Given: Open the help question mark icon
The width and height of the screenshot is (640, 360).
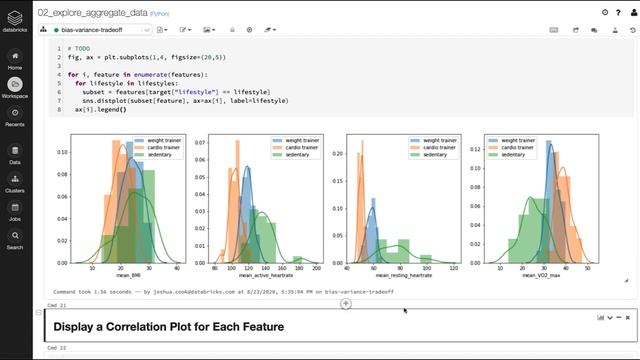Looking at the screenshot, I should [x=618, y=13].
